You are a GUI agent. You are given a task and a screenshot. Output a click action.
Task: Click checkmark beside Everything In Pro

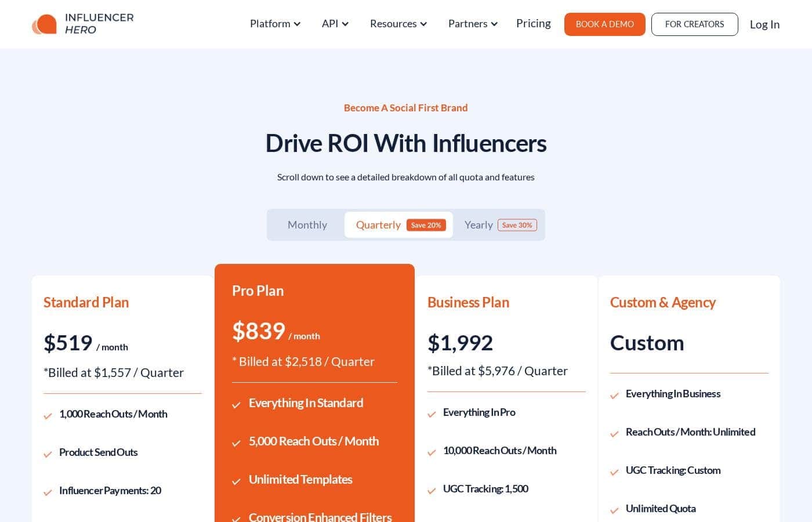click(x=432, y=414)
